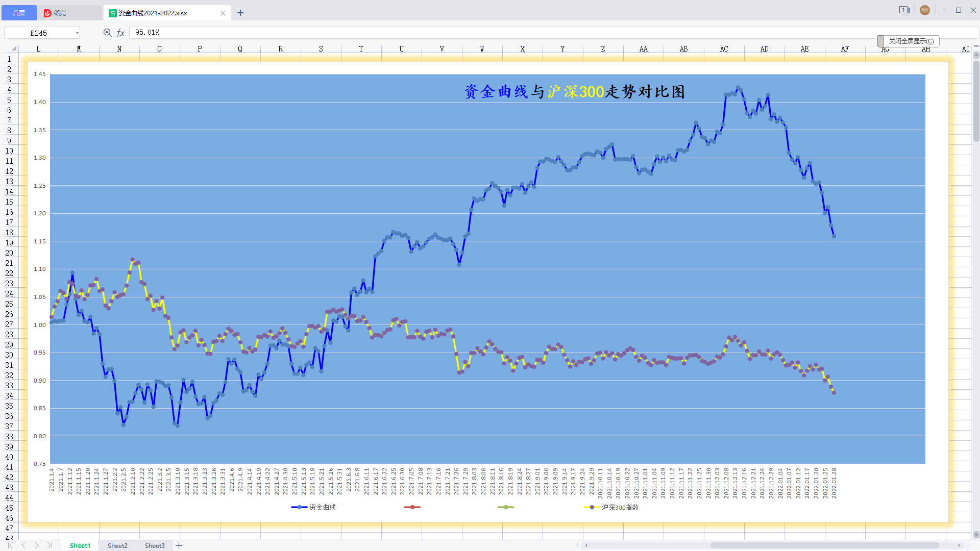
Task: Switch to the Sheet2 tab
Action: [x=117, y=545]
